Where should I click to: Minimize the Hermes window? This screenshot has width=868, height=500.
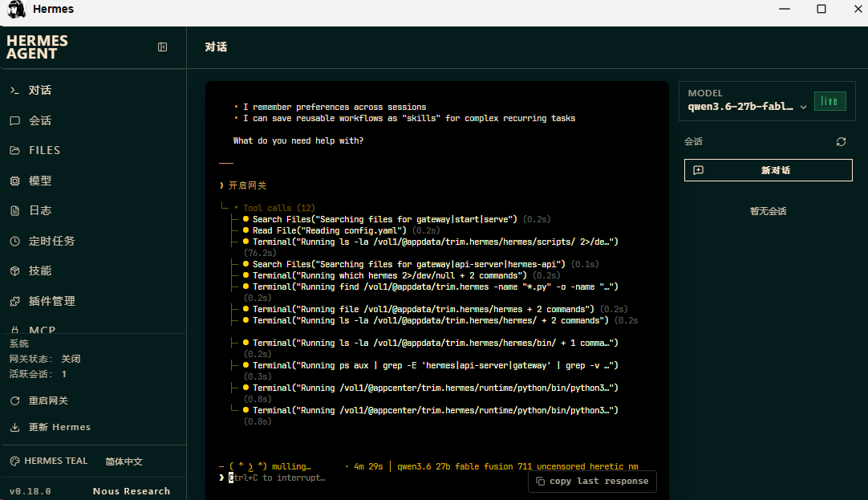point(785,9)
